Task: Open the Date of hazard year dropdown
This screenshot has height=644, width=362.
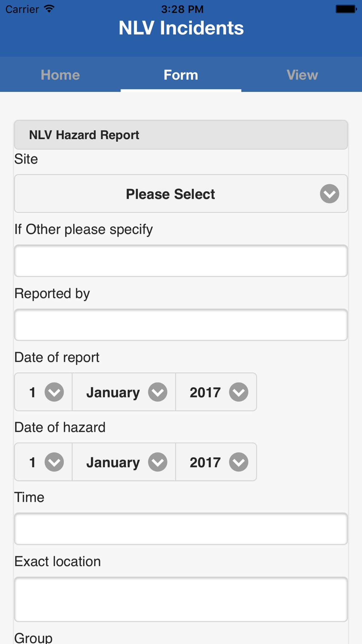Action: pyautogui.click(x=216, y=462)
